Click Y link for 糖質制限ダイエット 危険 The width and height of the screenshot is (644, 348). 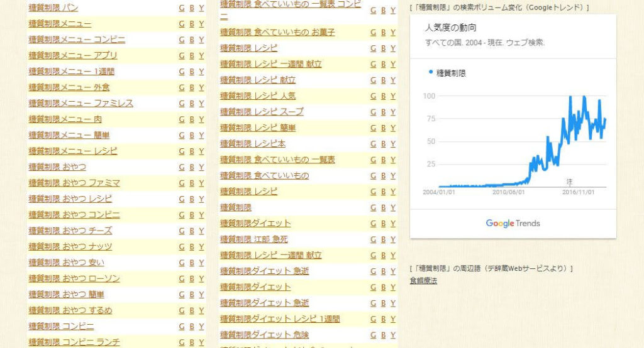tap(392, 335)
